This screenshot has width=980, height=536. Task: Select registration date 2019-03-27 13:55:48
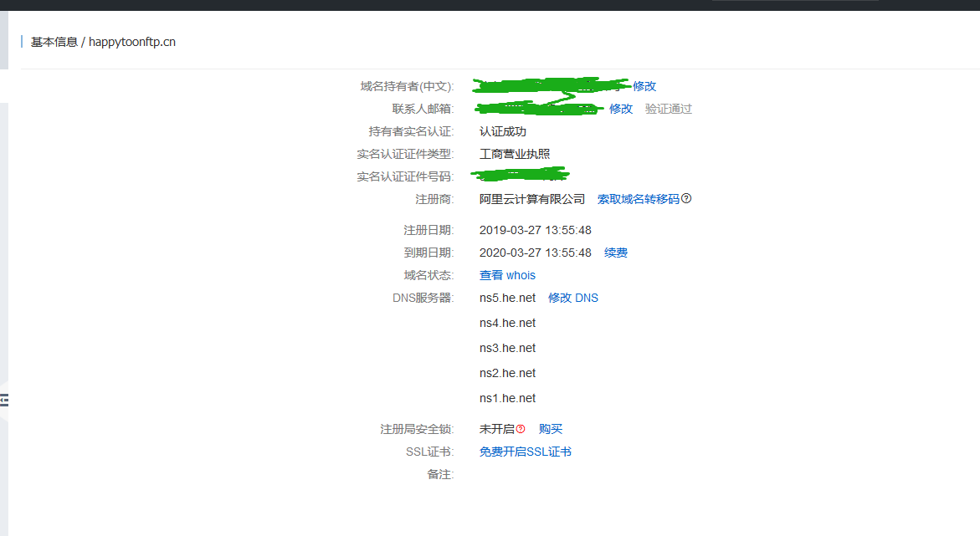click(535, 230)
